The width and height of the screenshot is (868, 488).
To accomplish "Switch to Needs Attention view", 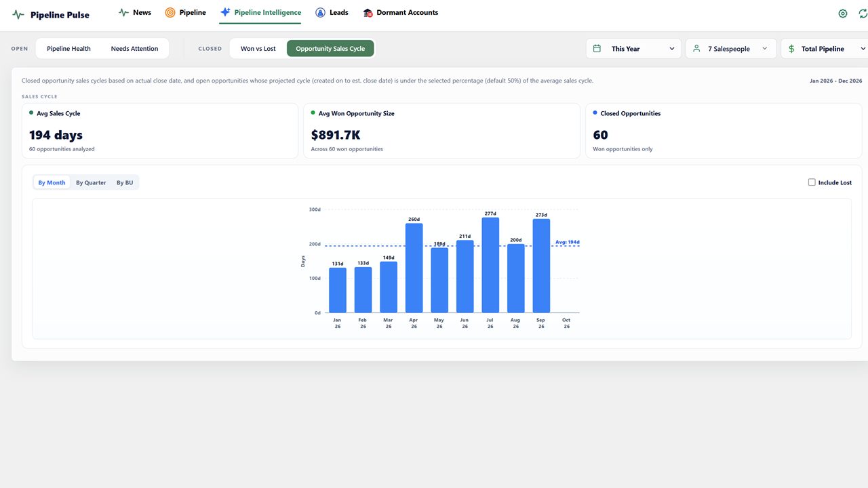I will click(134, 49).
